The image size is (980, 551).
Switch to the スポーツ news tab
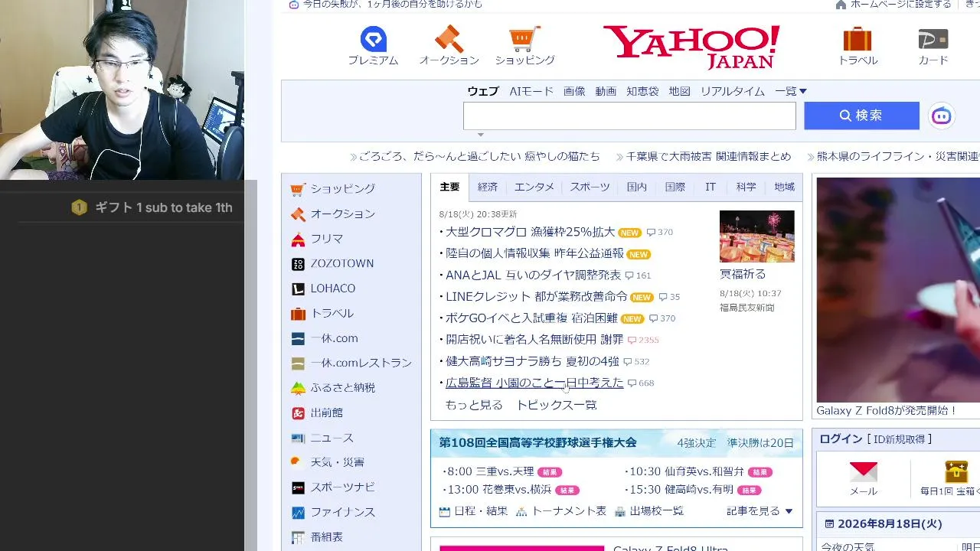coord(590,187)
